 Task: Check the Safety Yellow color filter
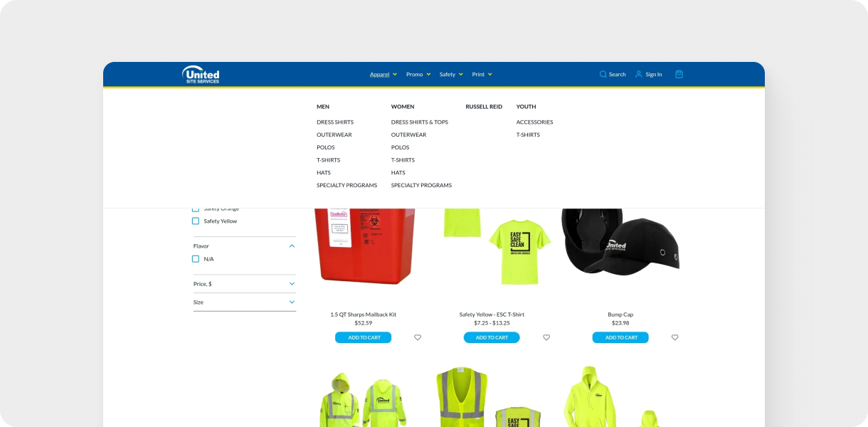(x=196, y=221)
